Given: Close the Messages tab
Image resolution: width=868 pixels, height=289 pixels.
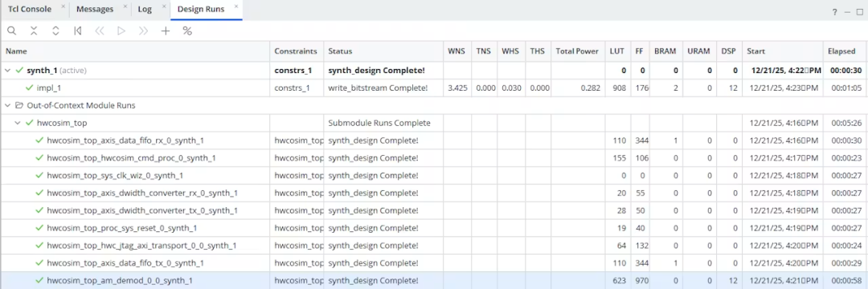Looking at the screenshot, I should (125, 6).
